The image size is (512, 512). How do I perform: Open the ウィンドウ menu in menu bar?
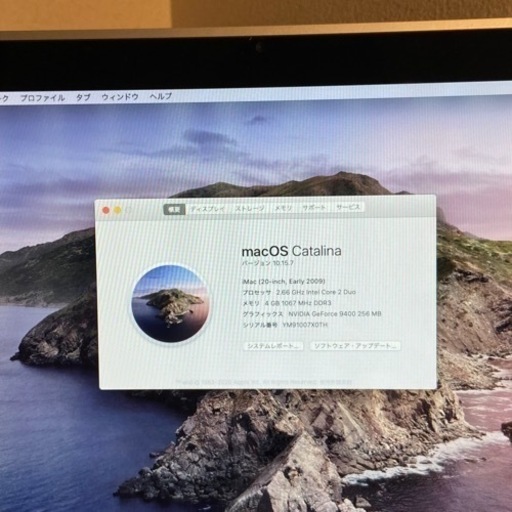coord(120,97)
